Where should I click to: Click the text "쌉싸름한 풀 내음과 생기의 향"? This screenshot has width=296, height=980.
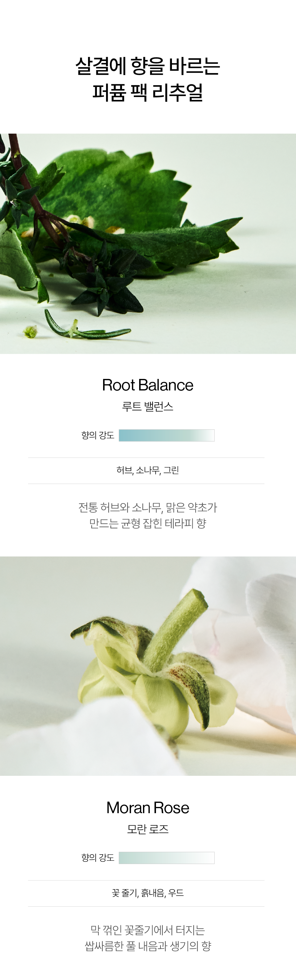click(148, 946)
